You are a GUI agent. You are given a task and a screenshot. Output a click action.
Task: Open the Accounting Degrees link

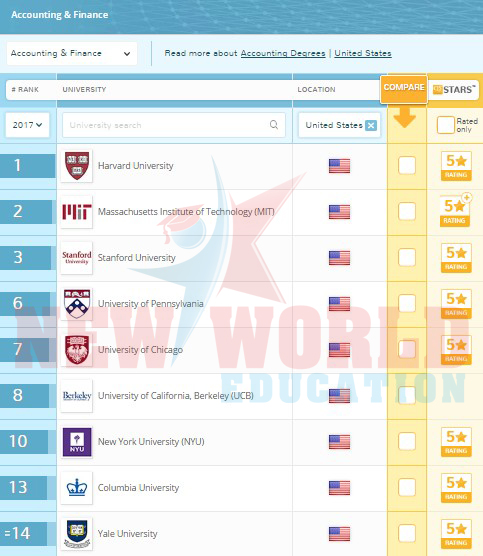point(283,53)
